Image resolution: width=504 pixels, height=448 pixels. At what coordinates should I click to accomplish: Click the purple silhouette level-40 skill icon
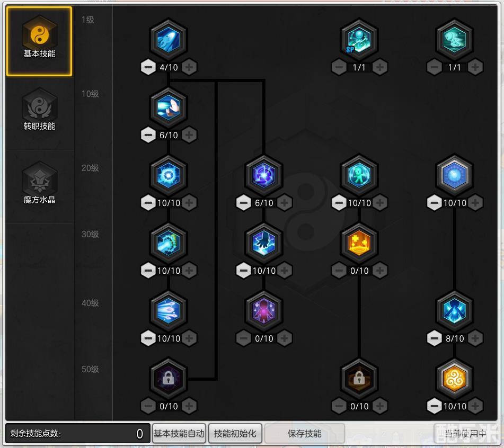pyautogui.click(x=263, y=310)
